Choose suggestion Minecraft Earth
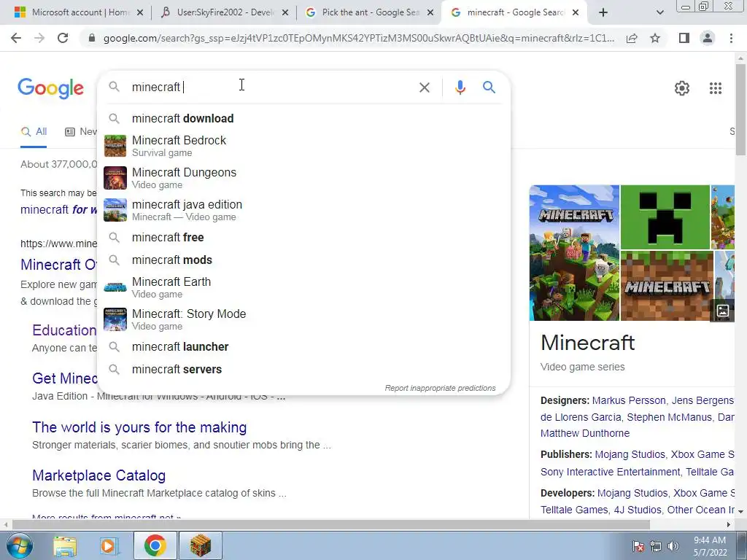This screenshot has width=747, height=560. (x=303, y=287)
